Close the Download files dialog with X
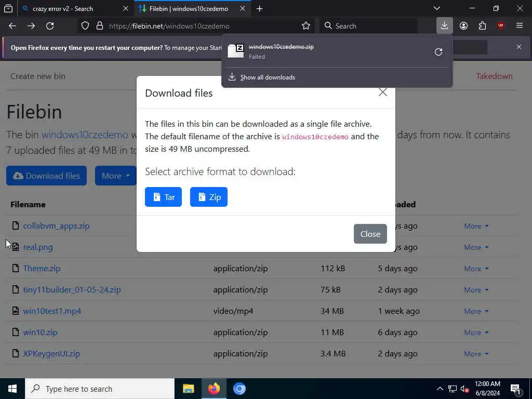532x399 pixels. (383, 92)
